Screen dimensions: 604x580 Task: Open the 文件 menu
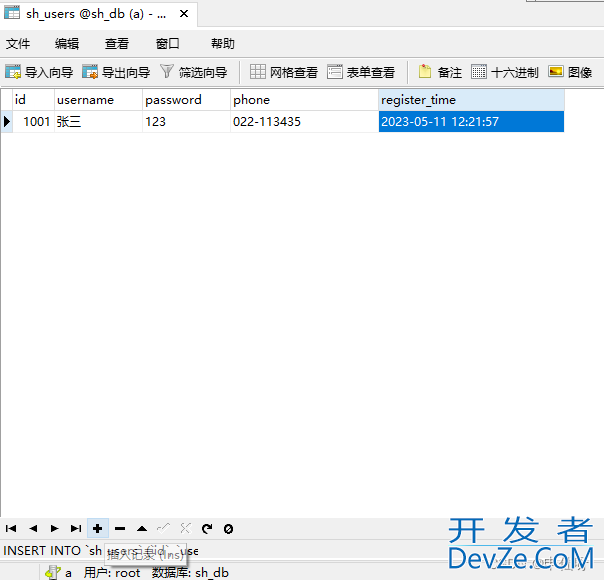tap(18, 44)
